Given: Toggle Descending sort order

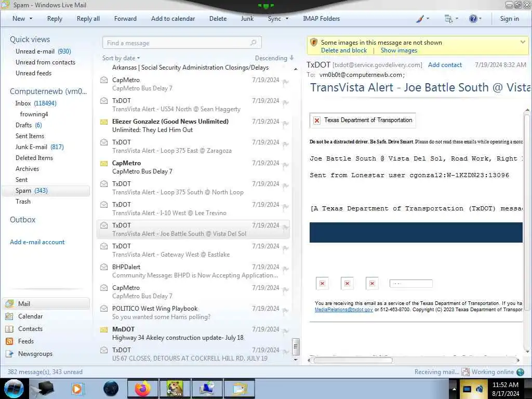Looking at the screenshot, I should click(x=274, y=58).
